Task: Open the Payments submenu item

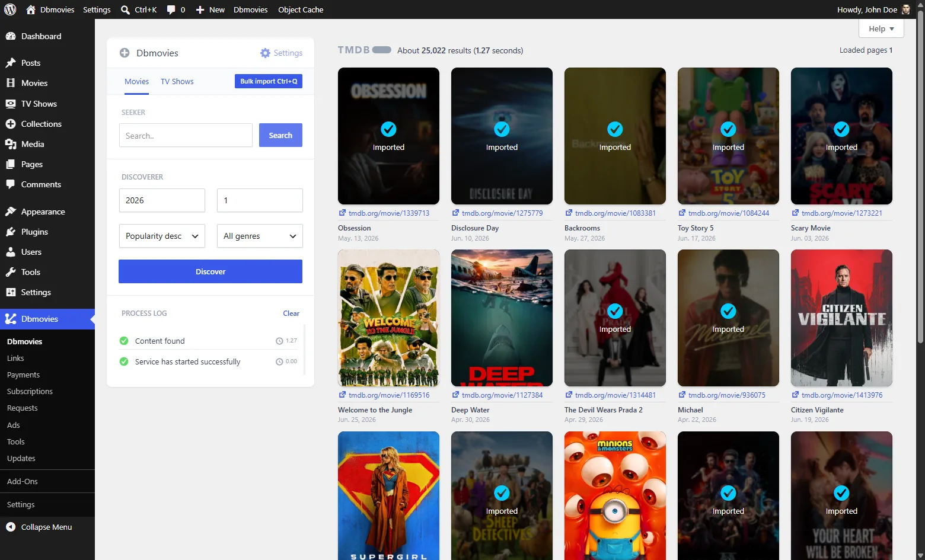Action: (24, 375)
